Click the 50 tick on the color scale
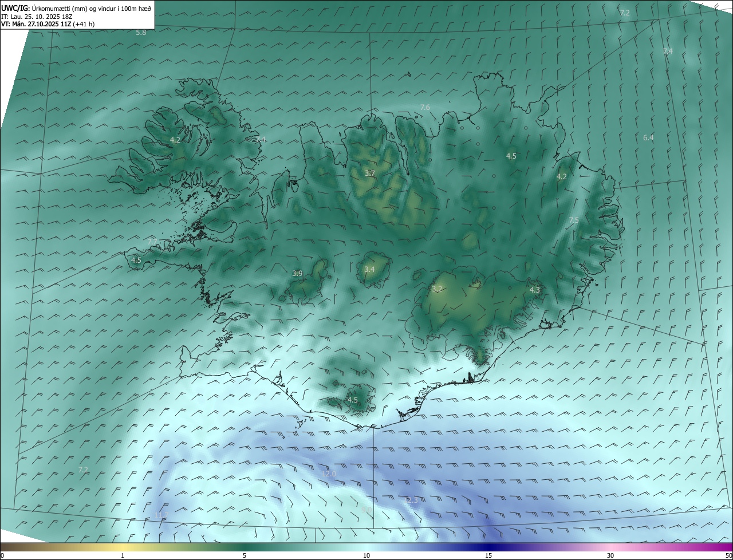The height and width of the screenshot is (560, 733). click(728, 555)
